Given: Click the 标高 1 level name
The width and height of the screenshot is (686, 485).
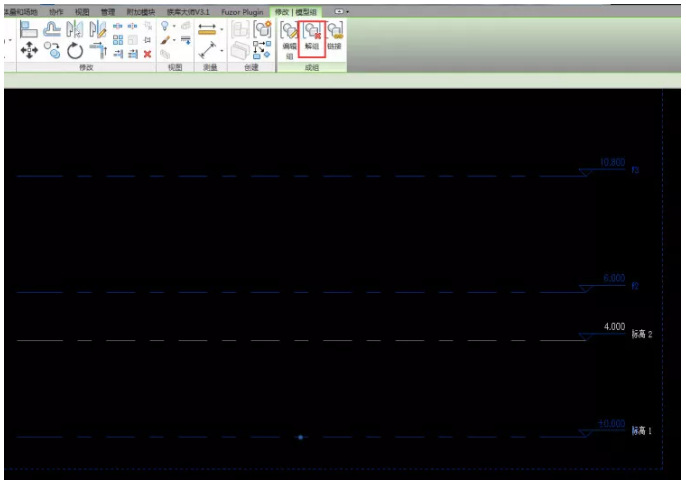Looking at the screenshot, I should point(642,431).
